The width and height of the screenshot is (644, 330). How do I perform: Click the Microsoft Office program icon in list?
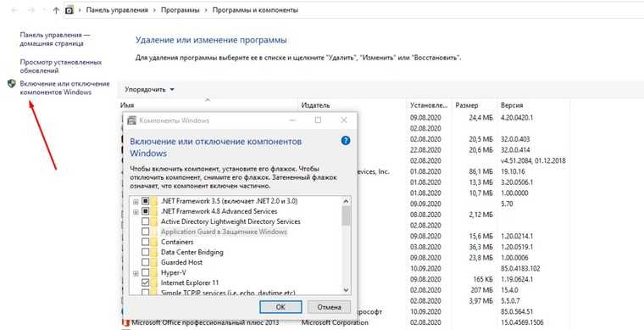click(126, 322)
